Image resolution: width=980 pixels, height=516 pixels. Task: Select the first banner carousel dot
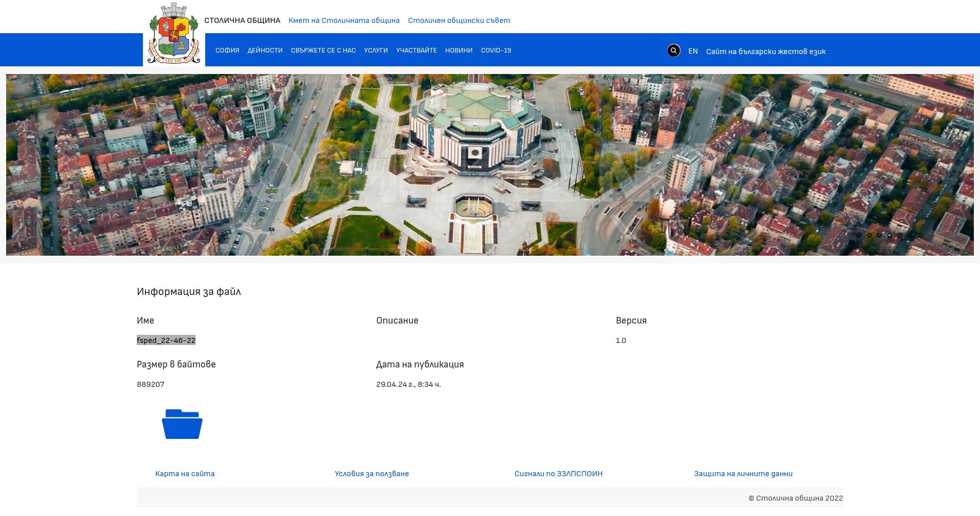click(859, 235)
